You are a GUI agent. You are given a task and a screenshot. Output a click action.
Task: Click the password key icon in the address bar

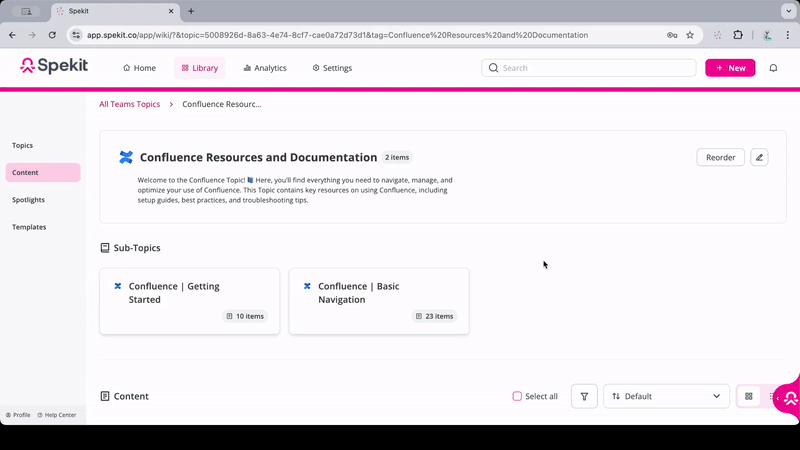pyautogui.click(x=672, y=35)
